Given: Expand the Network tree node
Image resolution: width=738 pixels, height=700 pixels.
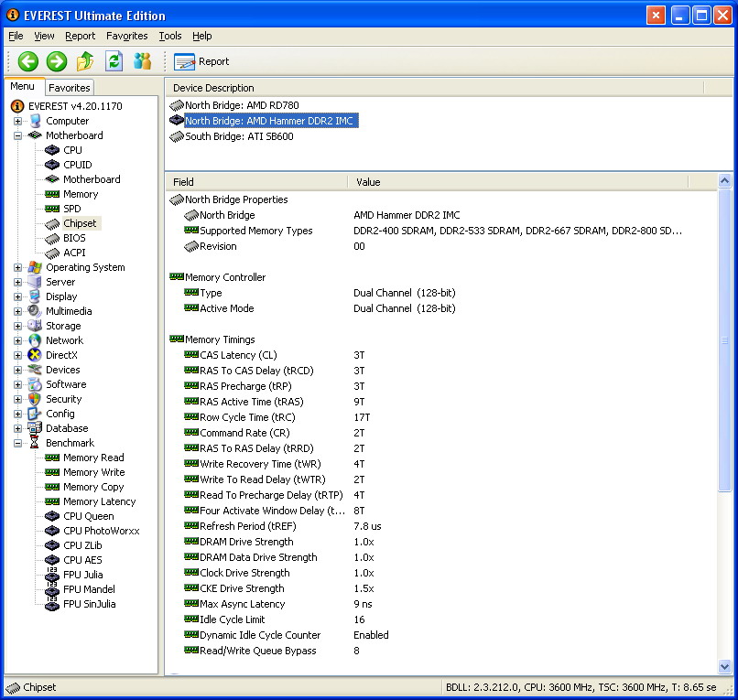Looking at the screenshot, I should 18,340.
